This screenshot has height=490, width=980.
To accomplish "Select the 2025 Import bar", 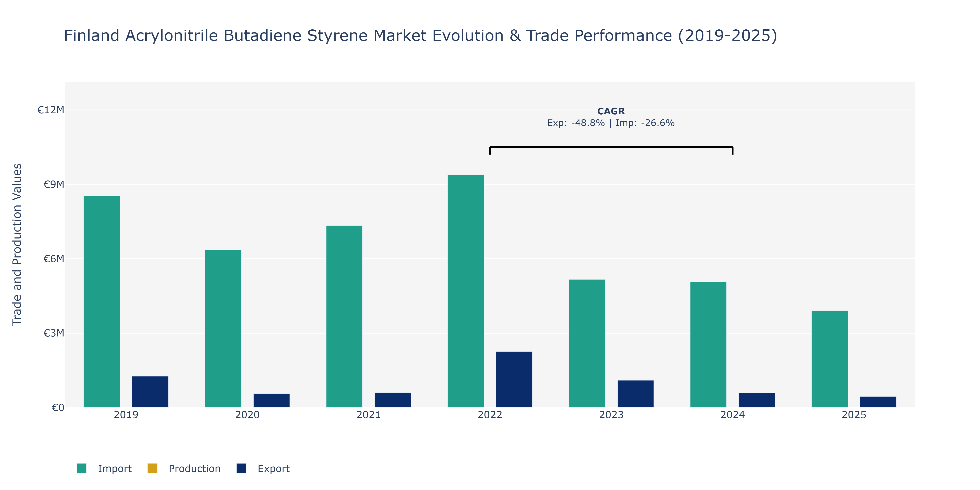I will (x=830, y=359).
